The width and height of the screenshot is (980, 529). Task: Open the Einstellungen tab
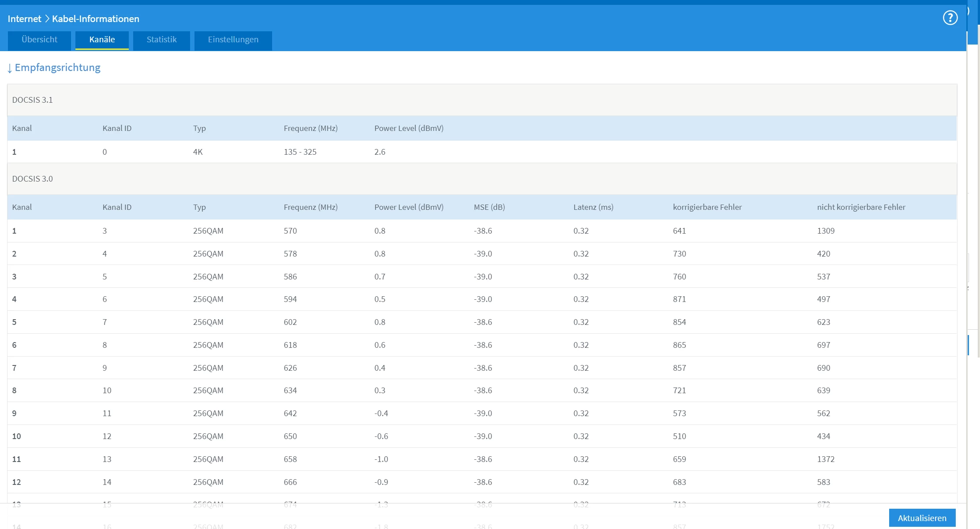(x=233, y=40)
